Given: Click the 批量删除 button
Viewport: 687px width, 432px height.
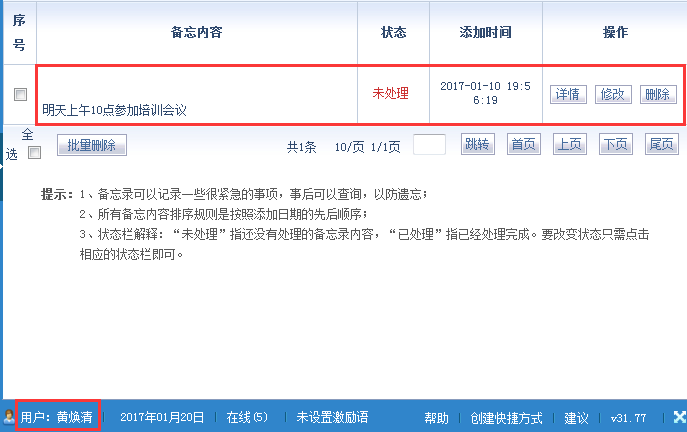Looking at the screenshot, I should pos(92,145).
